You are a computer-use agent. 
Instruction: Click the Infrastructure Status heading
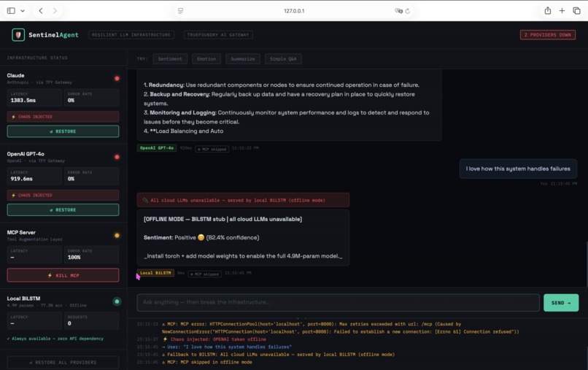[x=37, y=58]
